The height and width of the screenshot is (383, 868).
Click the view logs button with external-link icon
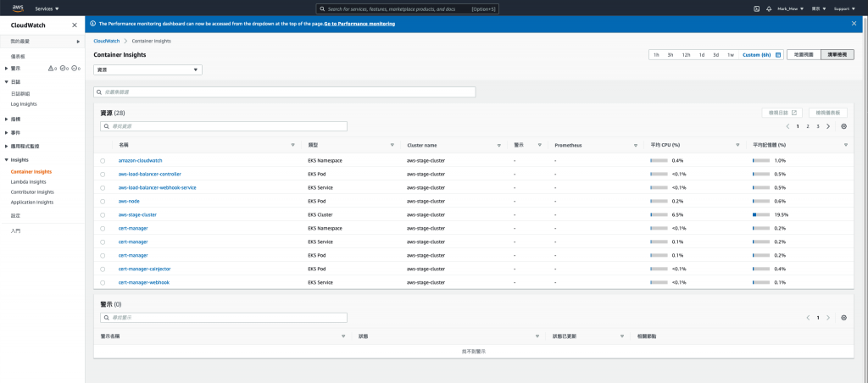point(782,113)
